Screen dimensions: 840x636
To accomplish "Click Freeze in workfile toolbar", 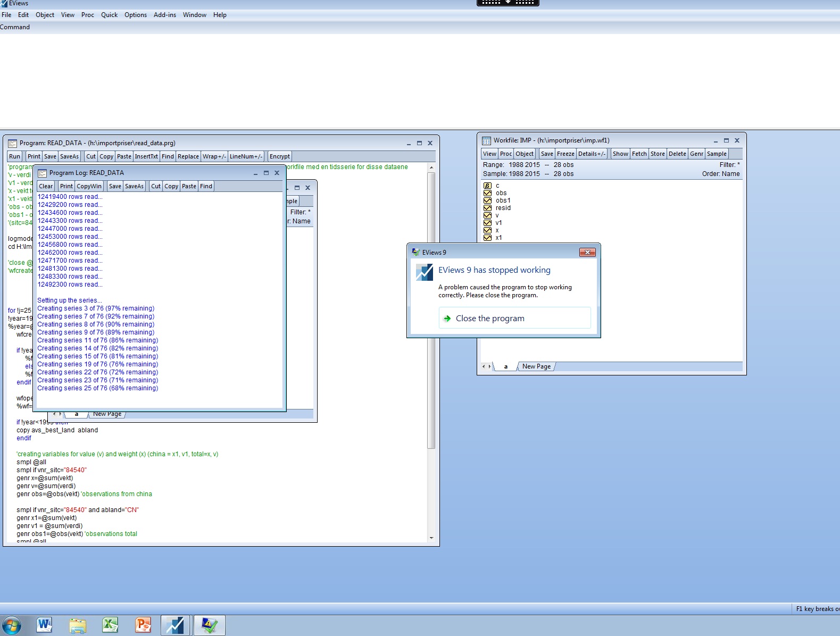I will coord(565,154).
